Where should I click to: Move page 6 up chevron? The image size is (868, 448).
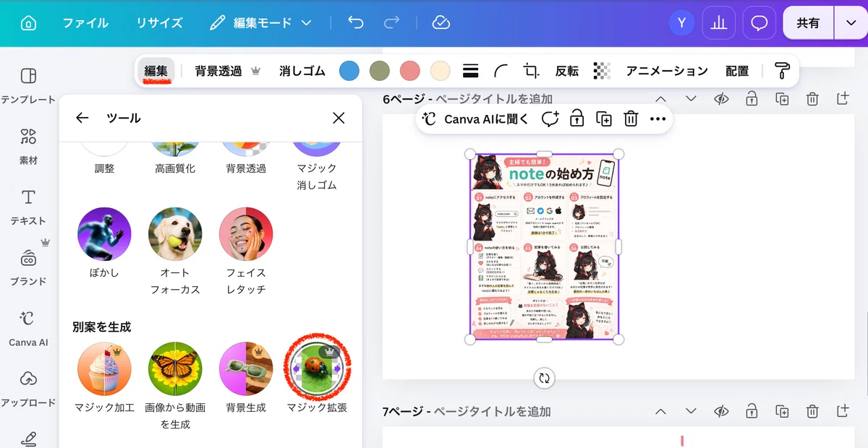click(661, 99)
